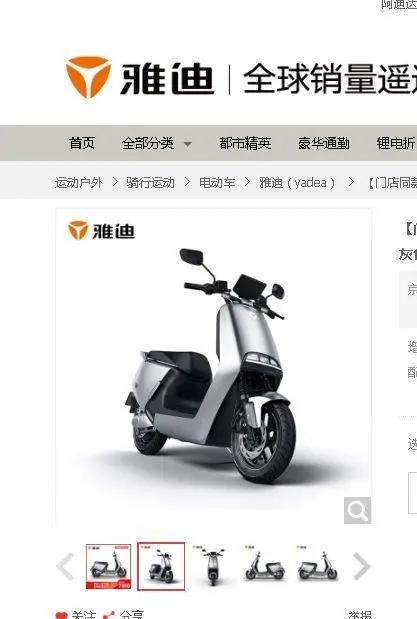The height and width of the screenshot is (619, 417).
Task: Select first thumbnail with red promo banner
Action: click(109, 566)
